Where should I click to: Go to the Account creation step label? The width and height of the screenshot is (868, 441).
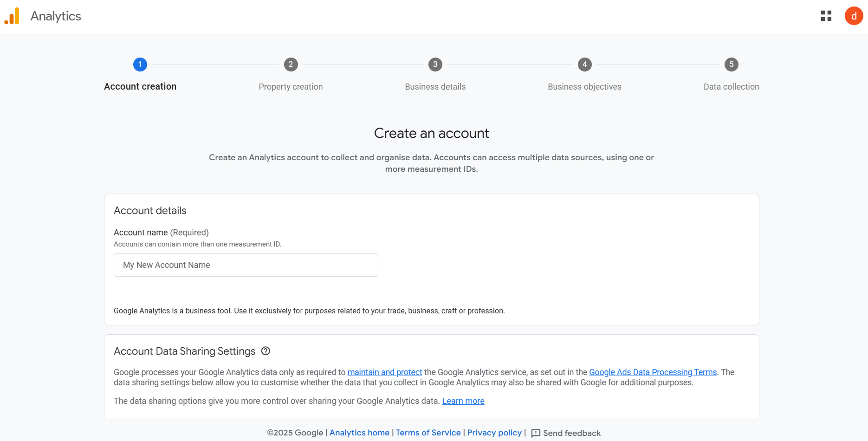click(x=140, y=86)
